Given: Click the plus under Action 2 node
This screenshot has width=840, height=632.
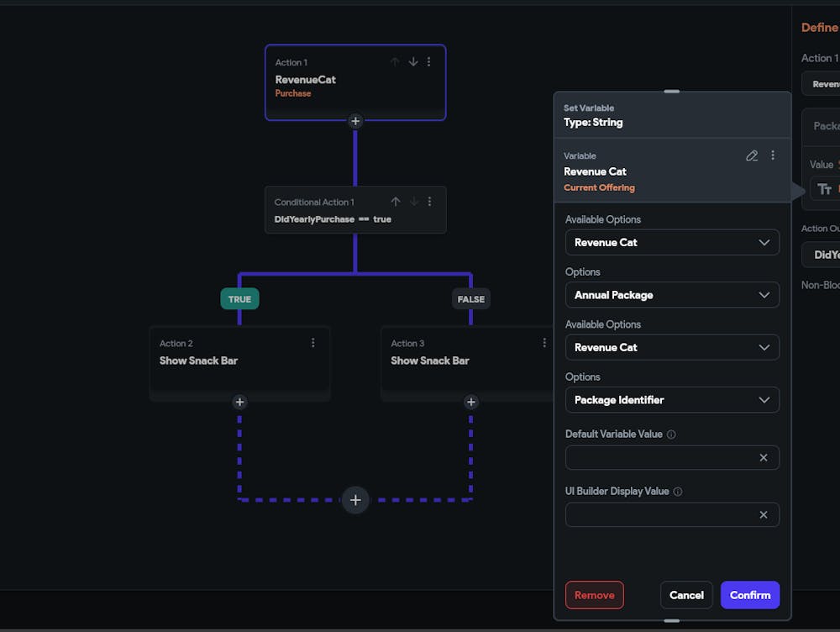Looking at the screenshot, I should 239,403.
